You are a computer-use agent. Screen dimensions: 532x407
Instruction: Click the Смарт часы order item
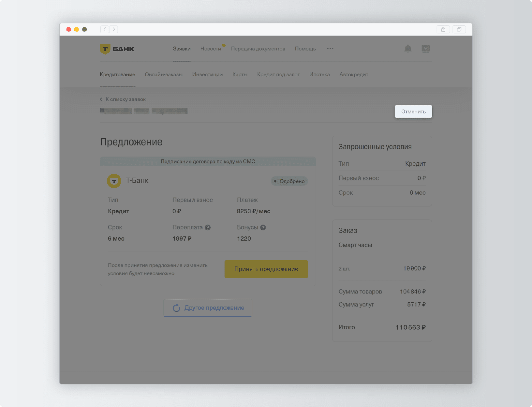[x=355, y=245]
